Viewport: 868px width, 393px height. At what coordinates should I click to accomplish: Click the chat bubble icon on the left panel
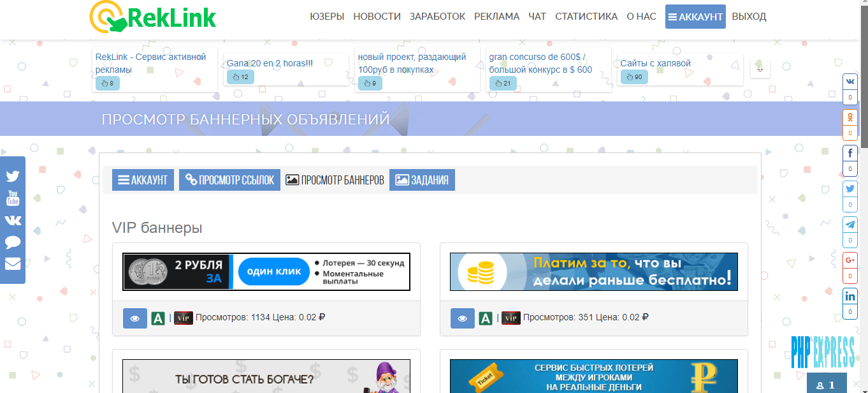[x=13, y=242]
